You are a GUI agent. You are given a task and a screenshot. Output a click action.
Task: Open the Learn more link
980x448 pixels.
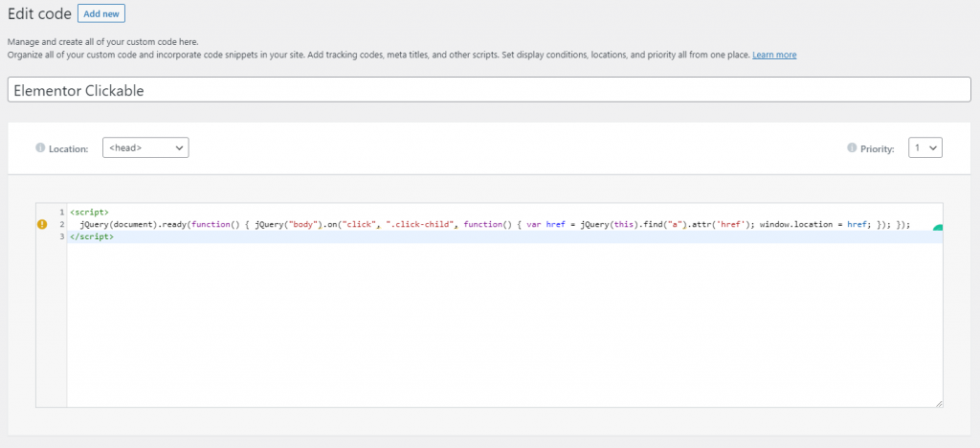coord(773,55)
